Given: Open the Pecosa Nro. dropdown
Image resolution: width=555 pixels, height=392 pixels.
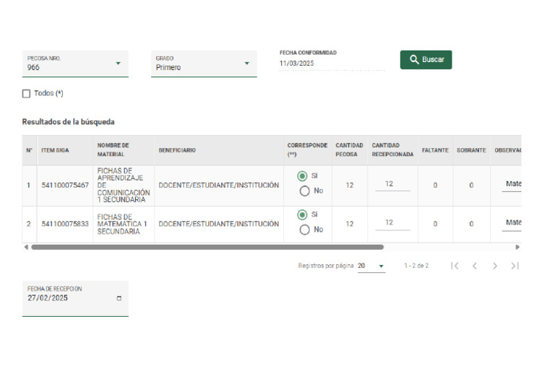Looking at the screenshot, I should [75, 64].
